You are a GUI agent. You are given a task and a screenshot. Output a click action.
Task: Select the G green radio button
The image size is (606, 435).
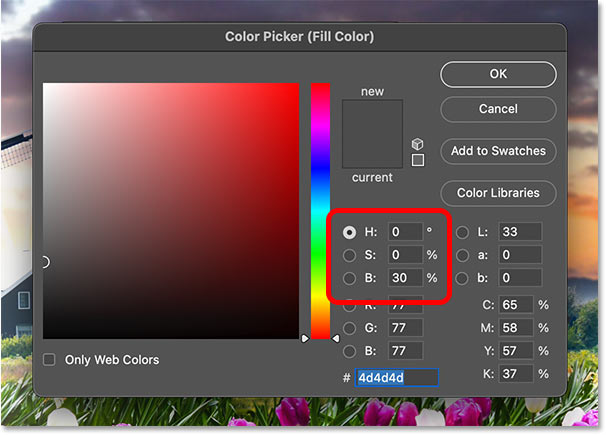[x=349, y=328]
